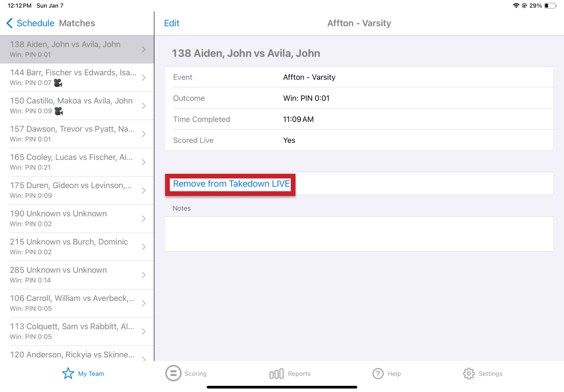564x392 pixels.
Task: Tap the back arrow beside Schedule
Action: coord(9,23)
